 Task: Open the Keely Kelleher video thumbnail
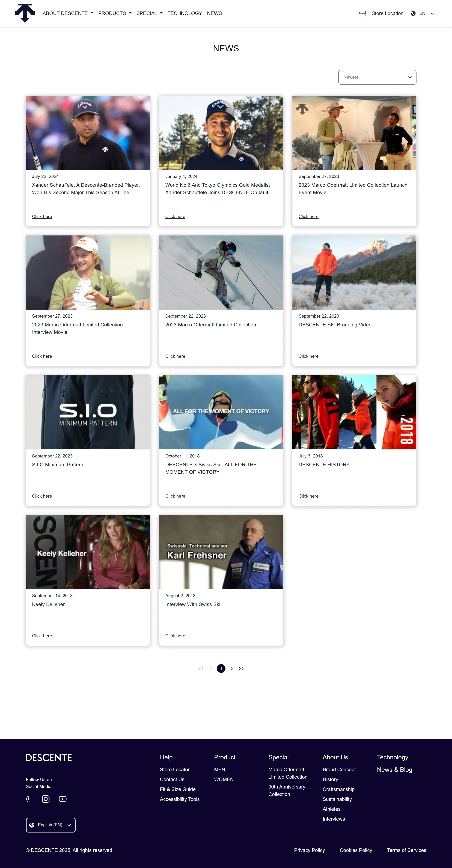[88, 552]
